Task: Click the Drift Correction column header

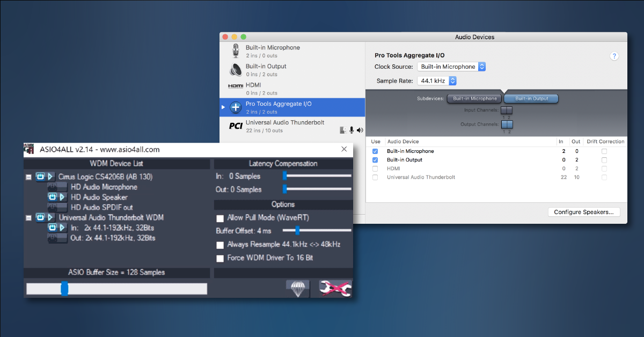Action: click(x=604, y=142)
